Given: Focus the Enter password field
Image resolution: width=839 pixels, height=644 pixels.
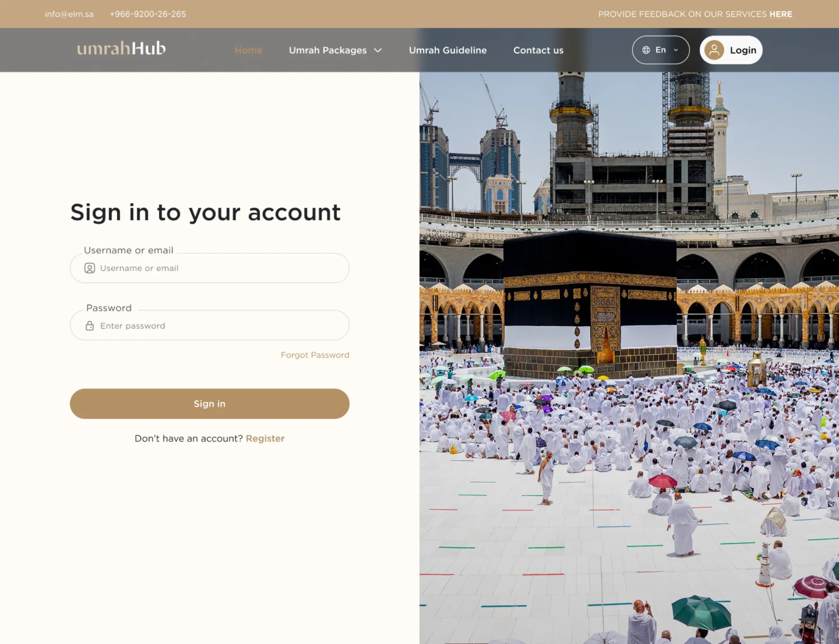Looking at the screenshot, I should click(x=210, y=325).
